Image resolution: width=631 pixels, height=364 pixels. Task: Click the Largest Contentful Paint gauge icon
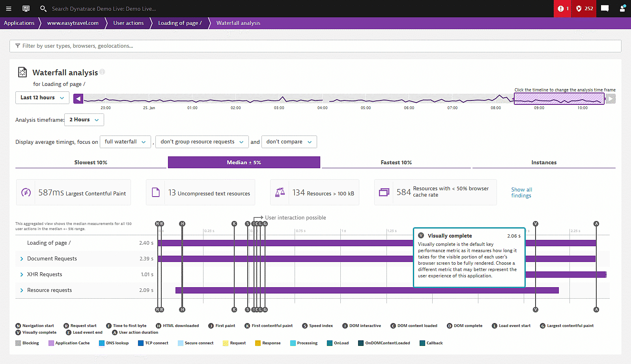26,192
